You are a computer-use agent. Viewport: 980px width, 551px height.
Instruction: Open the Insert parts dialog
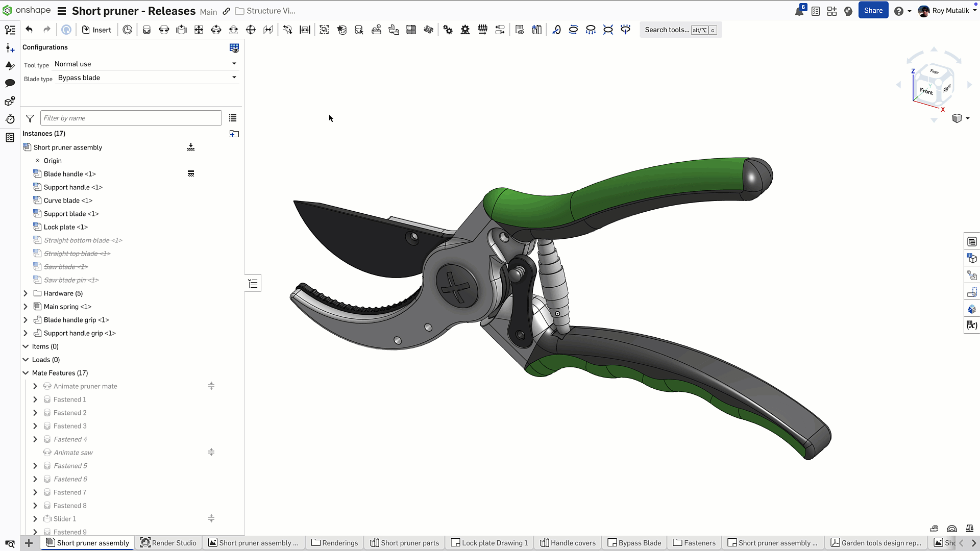pos(96,30)
